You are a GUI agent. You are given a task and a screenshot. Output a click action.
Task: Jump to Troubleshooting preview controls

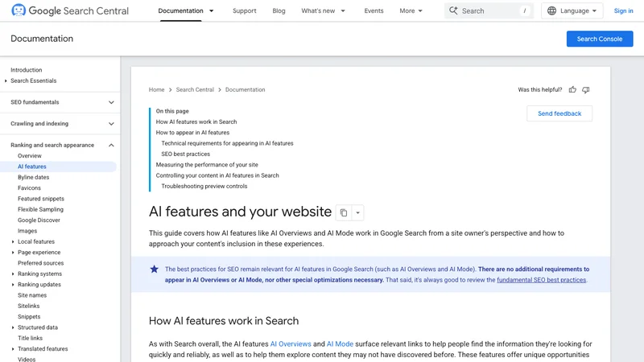click(x=204, y=186)
